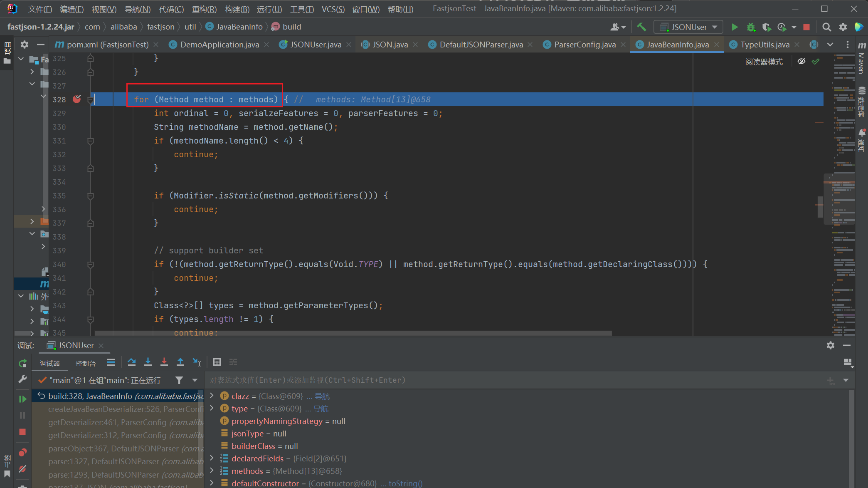Viewport: 868px width, 488px height.
Task: Click the toString() link for defaultConstructor
Action: (x=405, y=483)
